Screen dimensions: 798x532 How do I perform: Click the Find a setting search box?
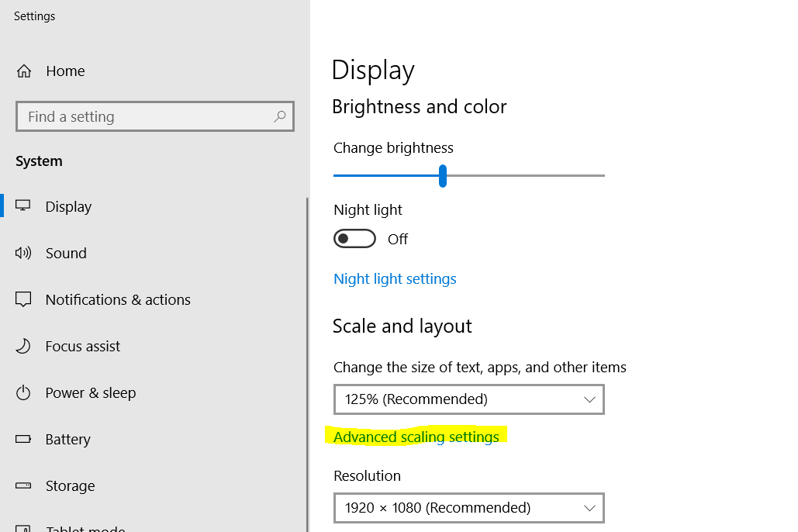pos(154,116)
